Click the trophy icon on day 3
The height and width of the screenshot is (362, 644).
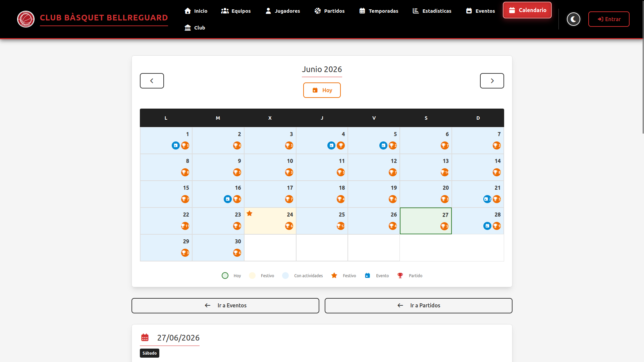pos(289,145)
